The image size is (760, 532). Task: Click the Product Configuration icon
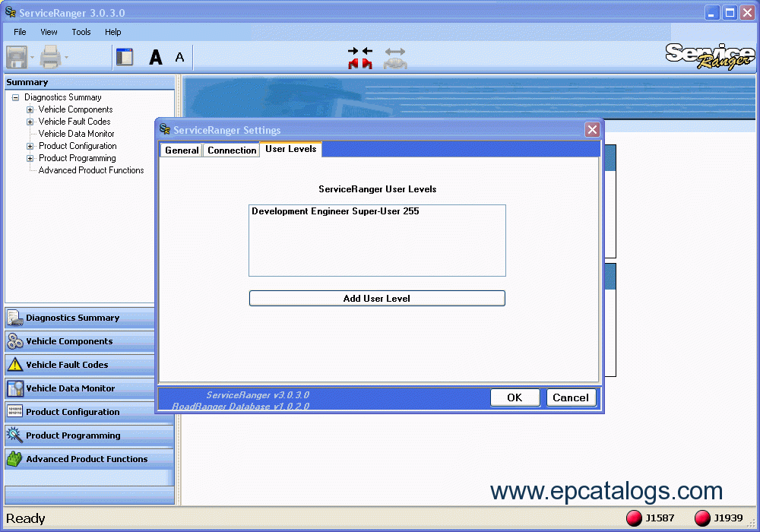pyautogui.click(x=15, y=412)
